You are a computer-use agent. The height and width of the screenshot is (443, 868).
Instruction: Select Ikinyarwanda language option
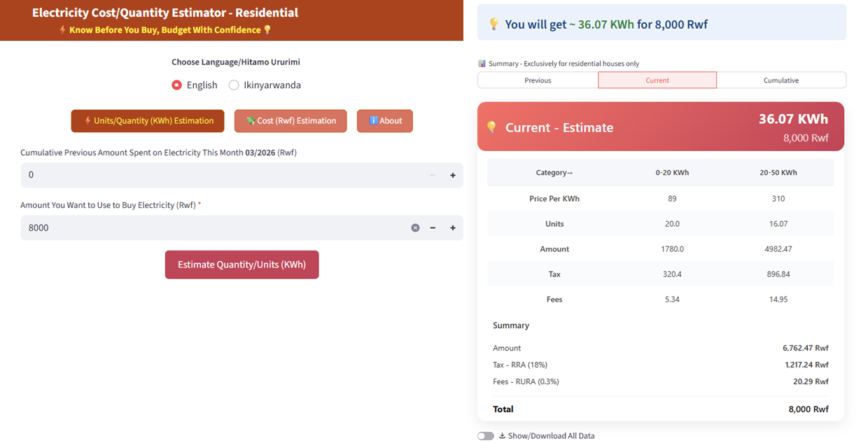[234, 85]
